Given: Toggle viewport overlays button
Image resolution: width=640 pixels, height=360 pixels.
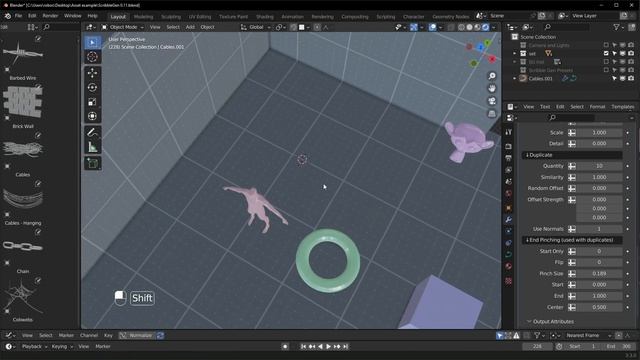Looking at the screenshot, I should click(x=432, y=27).
